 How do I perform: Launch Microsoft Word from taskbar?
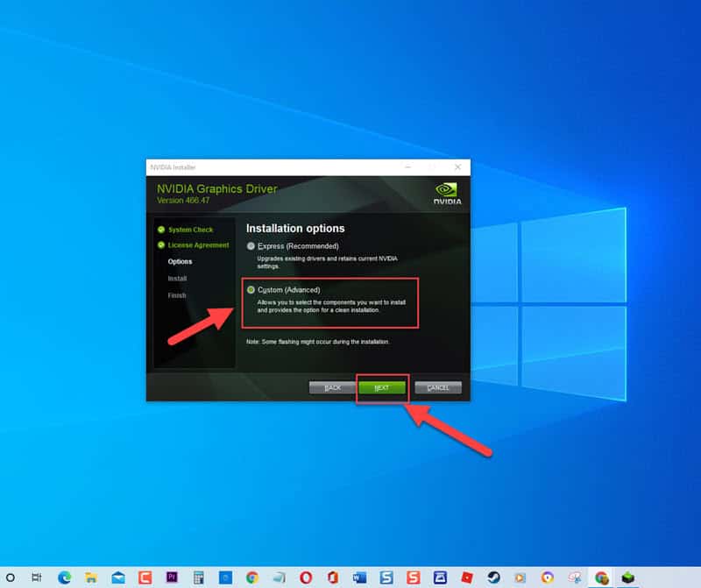pyautogui.click(x=360, y=577)
